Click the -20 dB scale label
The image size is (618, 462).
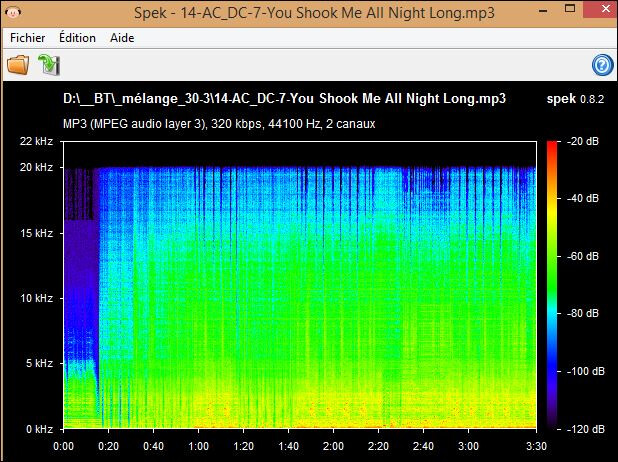[583, 141]
